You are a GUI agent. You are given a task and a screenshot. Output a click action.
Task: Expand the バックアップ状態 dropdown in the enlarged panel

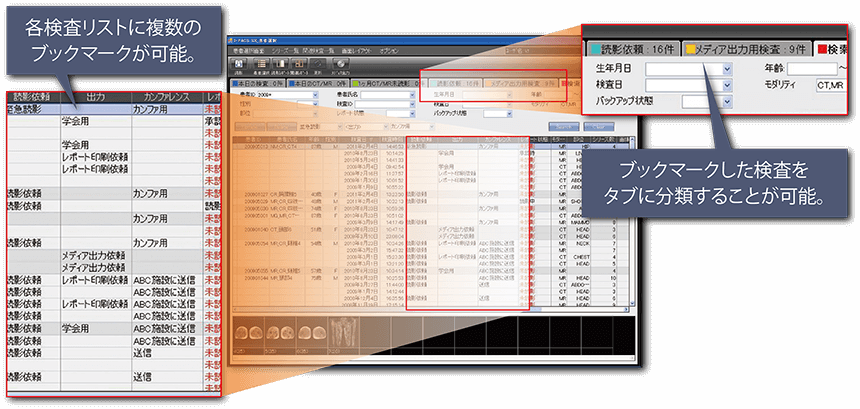(727, 102)
